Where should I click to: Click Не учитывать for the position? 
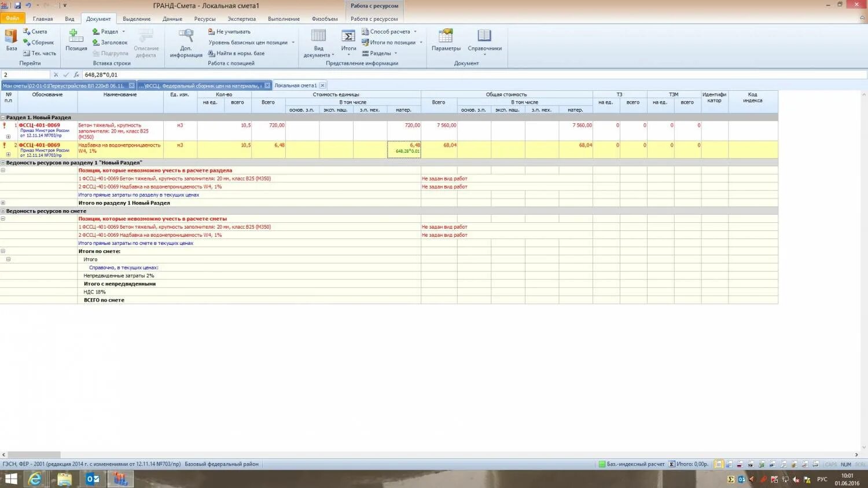click(229, 32)
